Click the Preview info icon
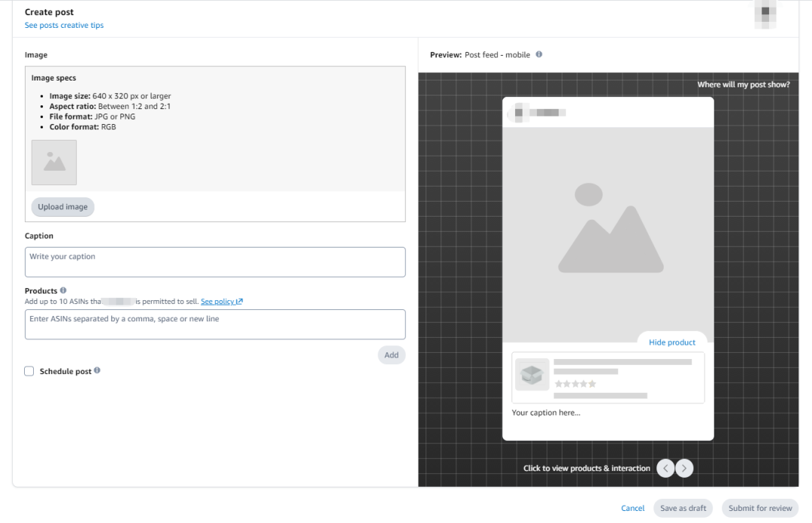 539,55
